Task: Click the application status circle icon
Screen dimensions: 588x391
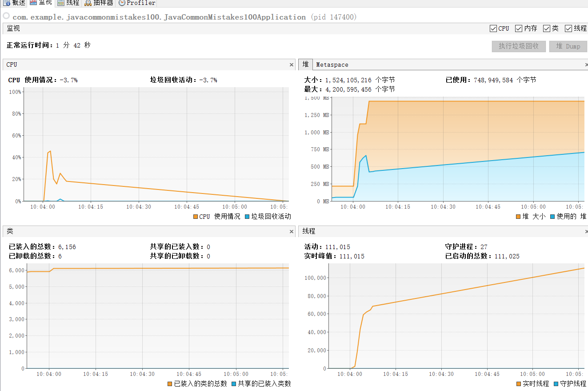Action: coord(6,16)
